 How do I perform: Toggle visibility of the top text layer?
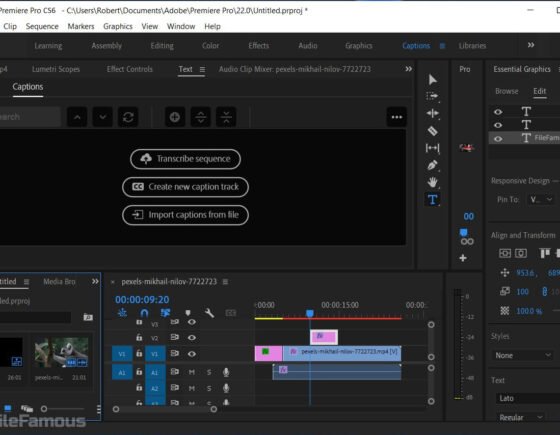(498, 112)
